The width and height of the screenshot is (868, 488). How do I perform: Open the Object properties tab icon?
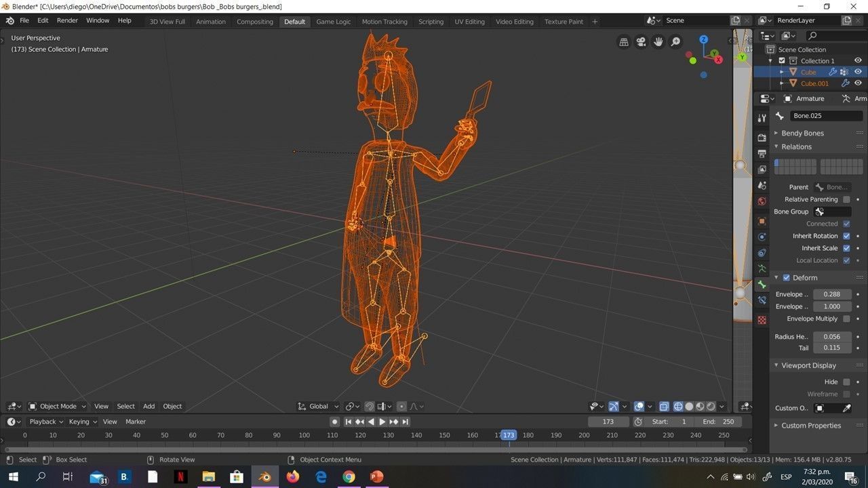pos(762,221)
